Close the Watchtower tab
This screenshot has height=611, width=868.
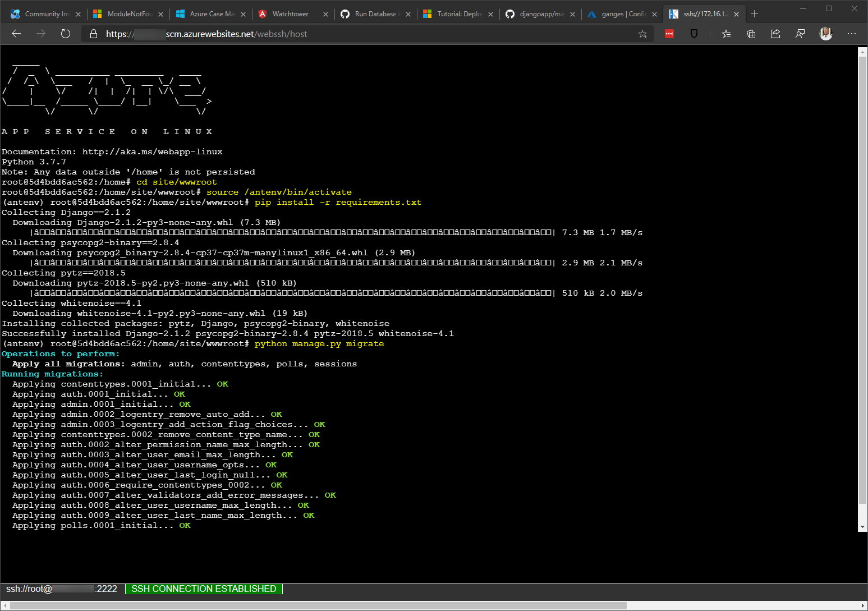point(325,15)
